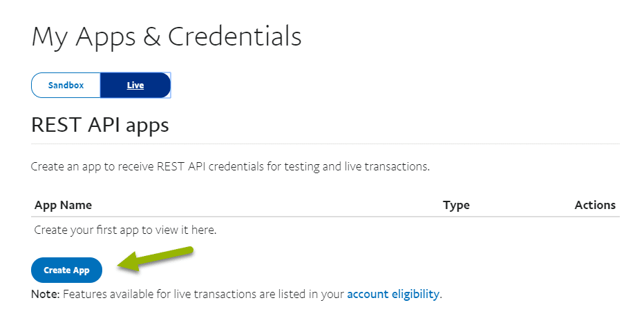Switch to the Sandbox environment toggle
Image resolution: width=644 pixels, height=316 pixels.
tap(66, 86)
